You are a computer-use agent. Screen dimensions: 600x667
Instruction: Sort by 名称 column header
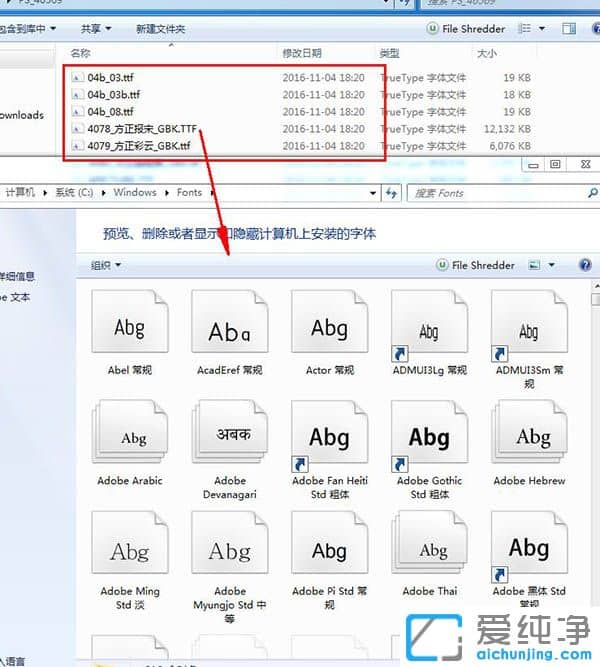click(x=80, y=53)
